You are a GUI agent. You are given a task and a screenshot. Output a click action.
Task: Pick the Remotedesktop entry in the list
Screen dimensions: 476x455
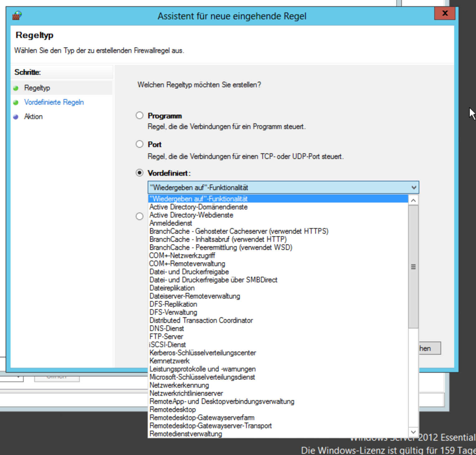pyautogui.click(x=173, y=410)
